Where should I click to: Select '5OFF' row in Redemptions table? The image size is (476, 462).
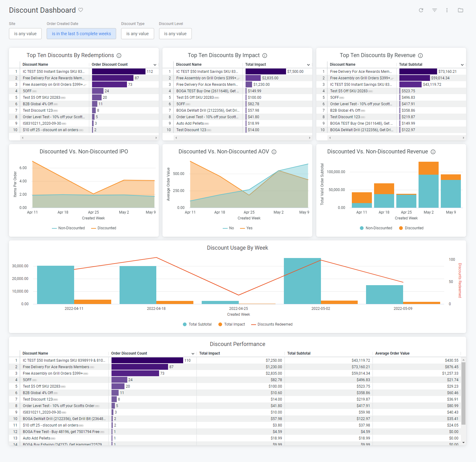coord(84,91)
